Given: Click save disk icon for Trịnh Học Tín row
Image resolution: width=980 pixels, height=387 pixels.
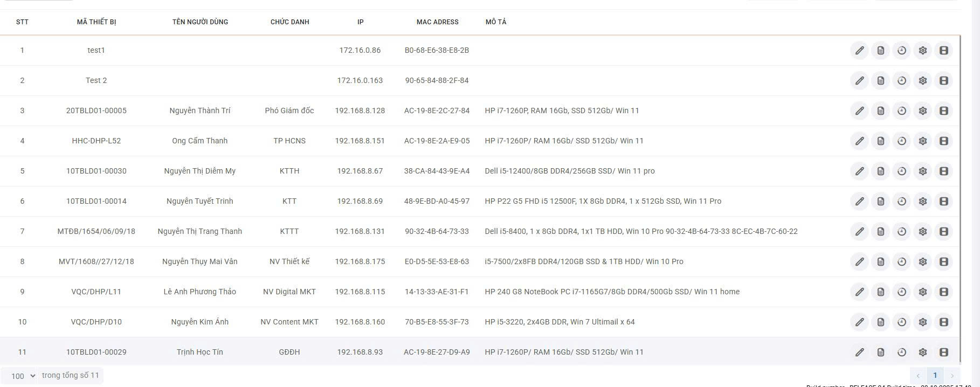Looking at the screenshot, I should pyautogui.click(x=943, y=353).
